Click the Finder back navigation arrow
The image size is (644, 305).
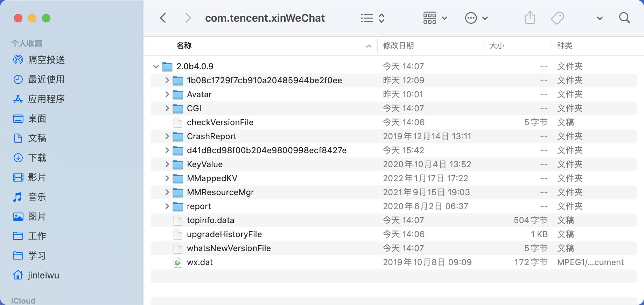pos(163,18)
